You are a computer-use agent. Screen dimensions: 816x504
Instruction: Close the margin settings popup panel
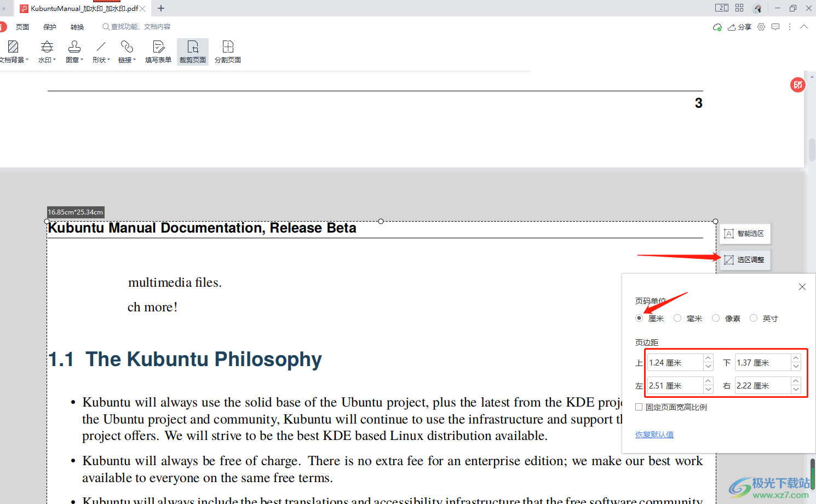tap(802, 287)
